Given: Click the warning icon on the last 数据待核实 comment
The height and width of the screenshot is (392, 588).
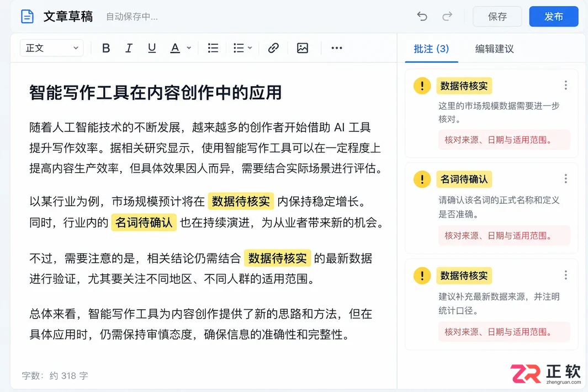Looking at the screenshot, I should [x=422, y=276].
